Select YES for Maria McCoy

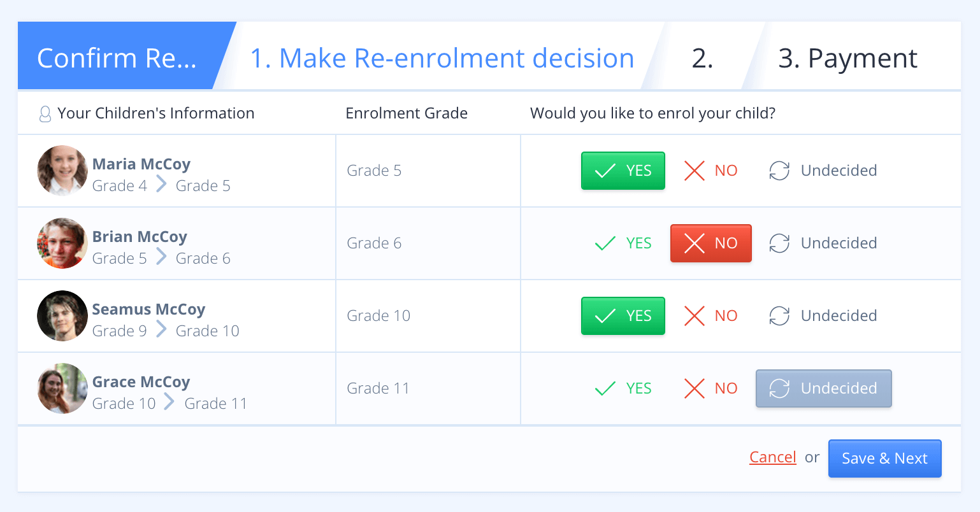click(x=623, y=171)
